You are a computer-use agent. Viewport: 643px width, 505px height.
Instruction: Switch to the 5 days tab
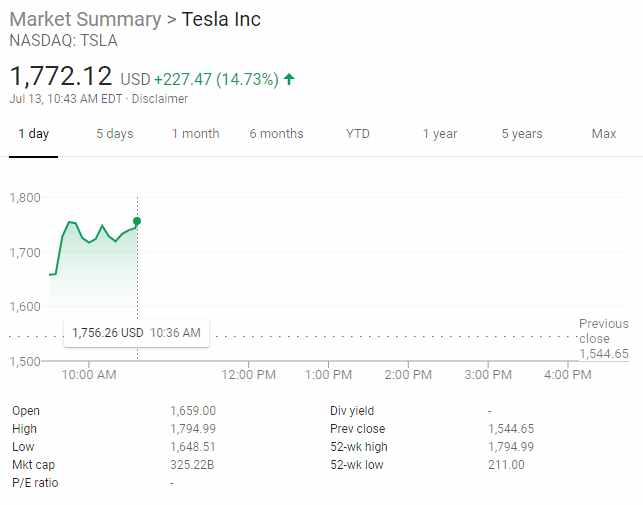(x=114, y=134)
